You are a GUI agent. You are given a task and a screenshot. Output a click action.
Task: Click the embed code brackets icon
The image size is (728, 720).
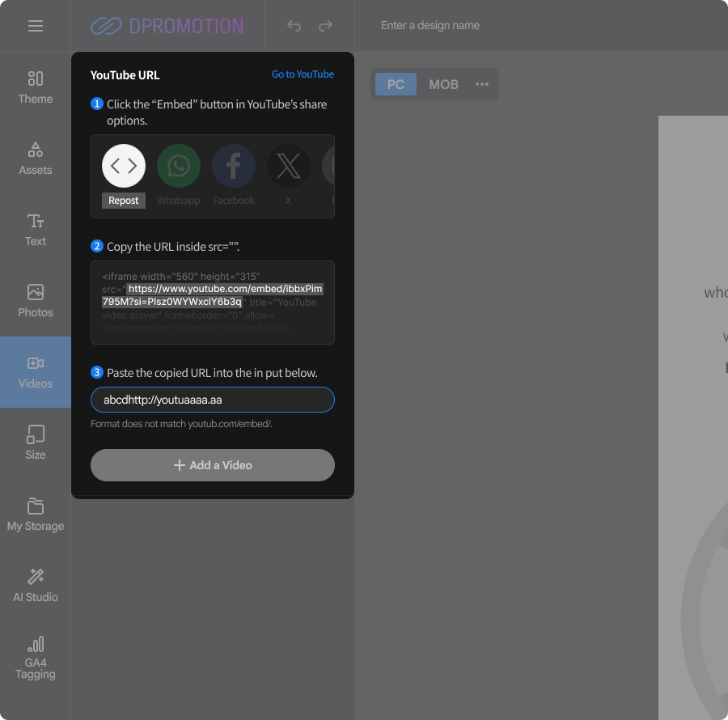point(124,166)
